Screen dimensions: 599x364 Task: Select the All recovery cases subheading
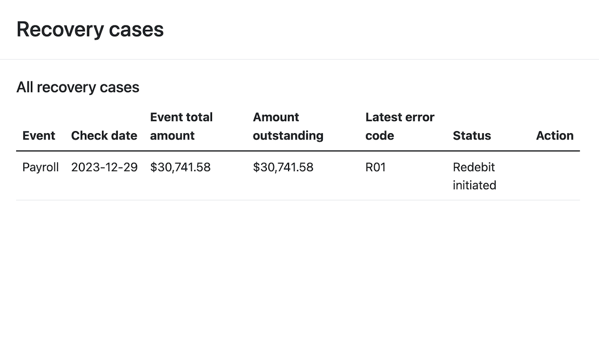point(78,87)
